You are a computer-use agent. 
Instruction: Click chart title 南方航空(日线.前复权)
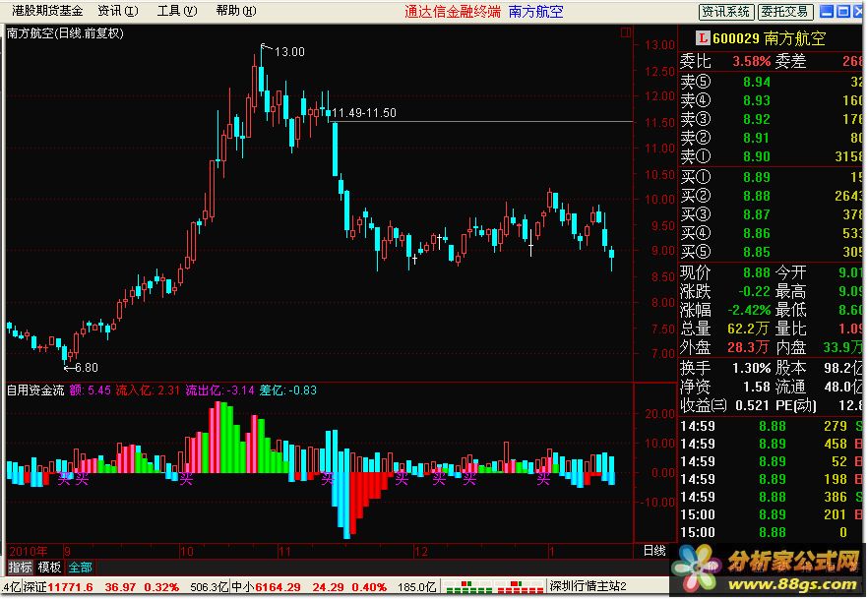coord(65,33)
